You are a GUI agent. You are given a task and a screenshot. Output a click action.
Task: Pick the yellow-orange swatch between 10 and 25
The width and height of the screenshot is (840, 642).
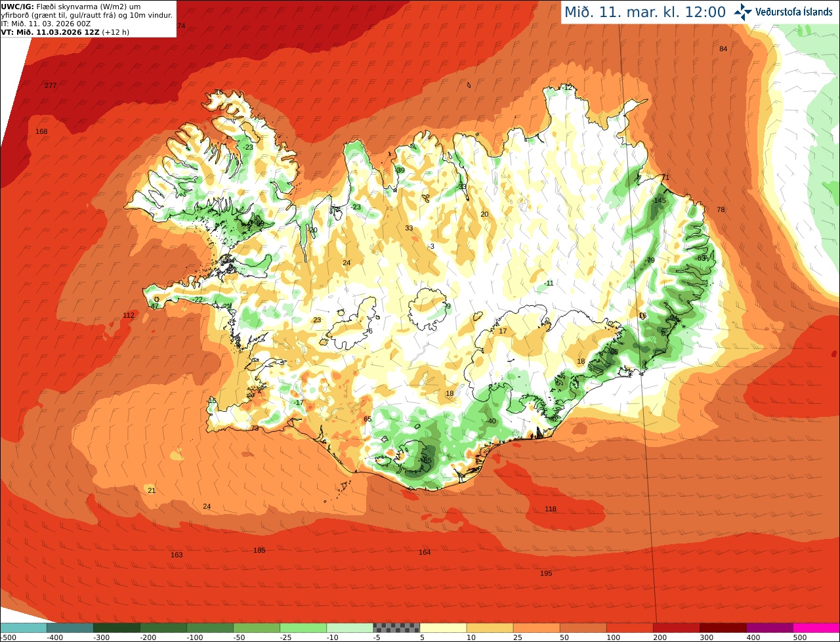[490, 628]
